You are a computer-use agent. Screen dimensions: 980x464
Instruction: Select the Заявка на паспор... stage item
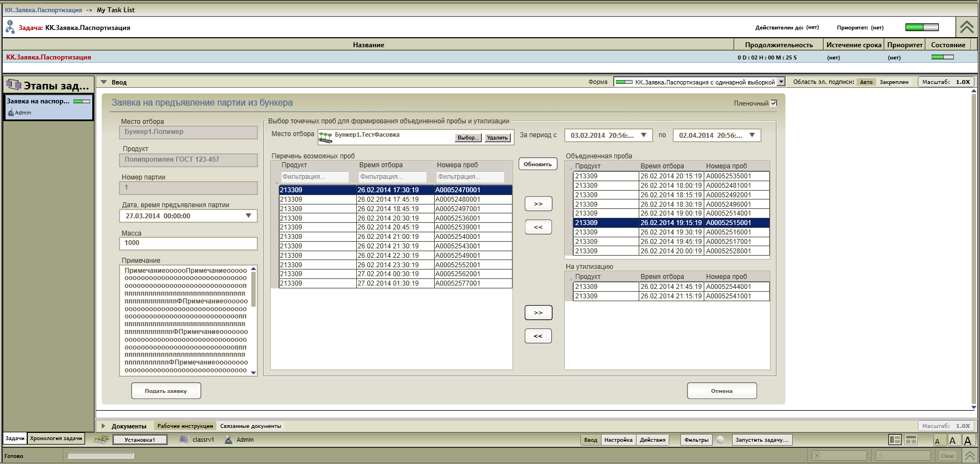[48, 107]
